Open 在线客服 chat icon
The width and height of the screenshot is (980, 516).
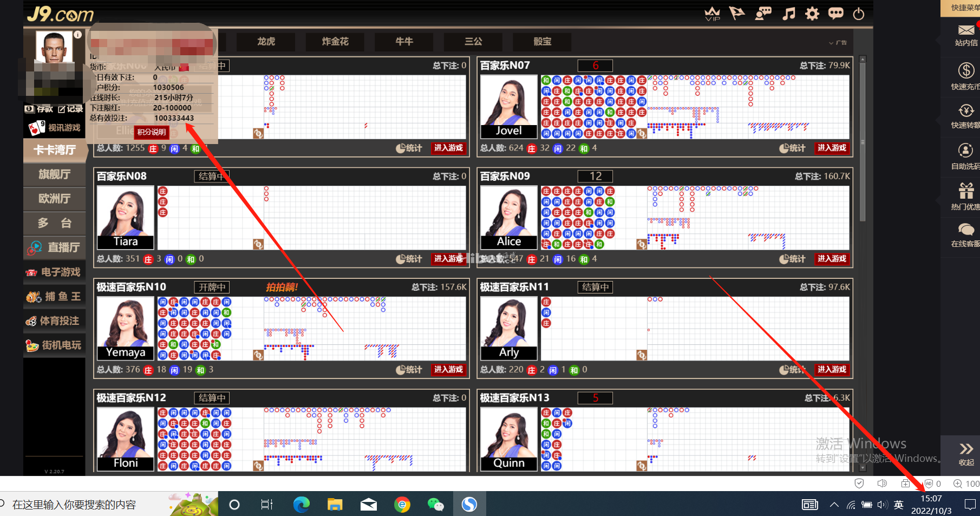pos(966,229)
